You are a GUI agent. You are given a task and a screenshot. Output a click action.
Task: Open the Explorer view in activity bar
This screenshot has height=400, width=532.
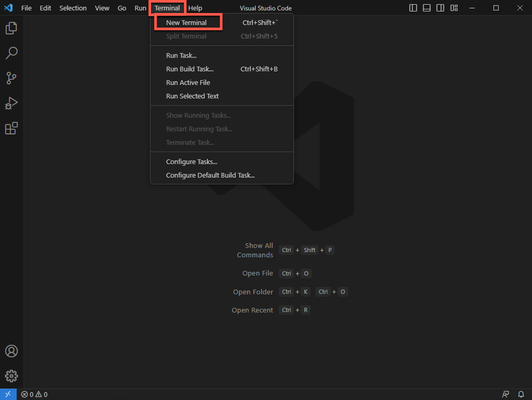pos(11,28)
